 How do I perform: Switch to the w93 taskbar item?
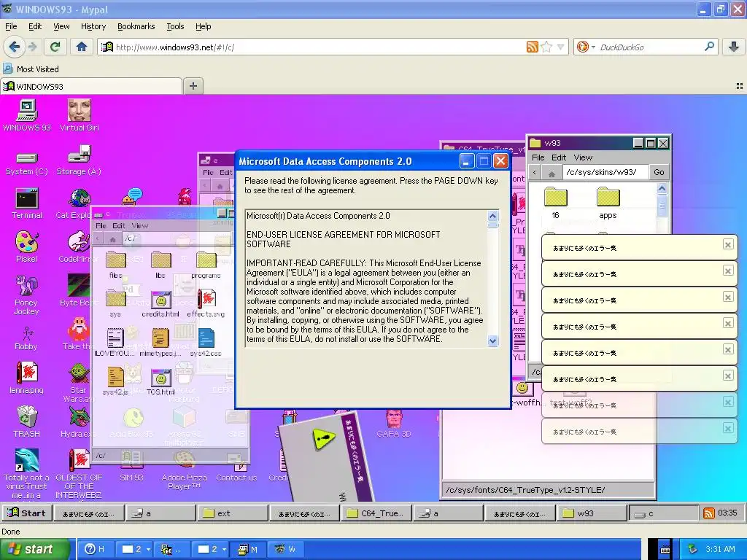coord(592,513)
